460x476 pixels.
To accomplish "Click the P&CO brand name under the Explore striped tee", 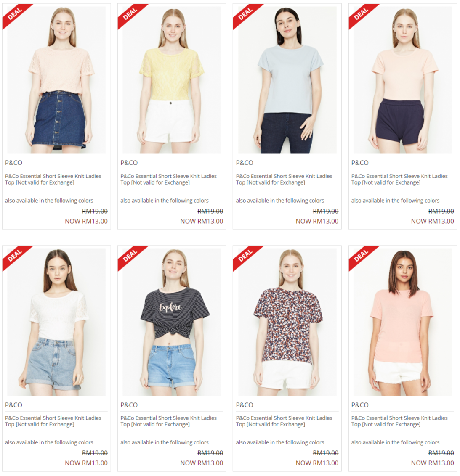I will pyautogui.click(x=129, y=405).
